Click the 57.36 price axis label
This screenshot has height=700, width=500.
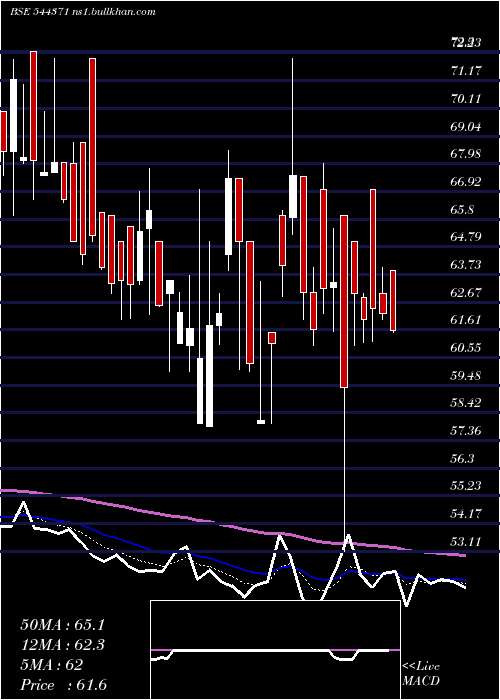click(x=466, y=430)
